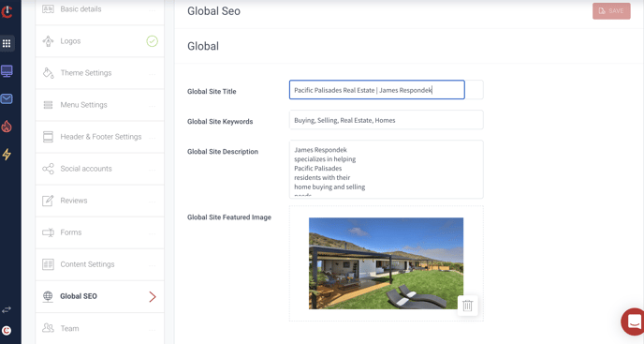Select Social accounts in settings list
The height and width of the screenshot is (344, 644).
100,169
